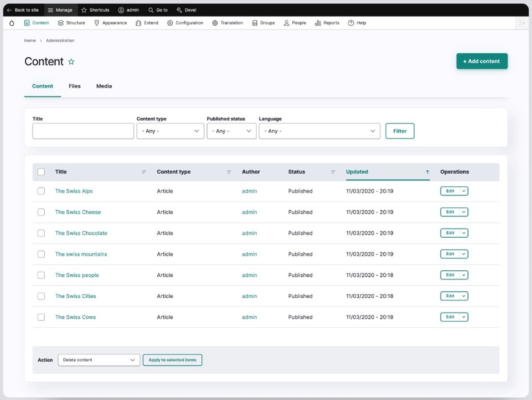Open the Reports section
Image resolution: width=532 pixels, height=400 pixels.
click(x=327, y=23)
